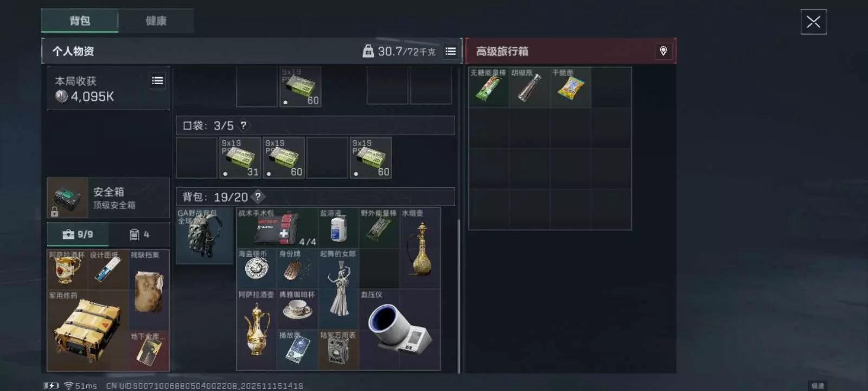868x391 pixels.
Task: Select the 31-round 9x19 ammo in pocket
Action: pos(240,158)
